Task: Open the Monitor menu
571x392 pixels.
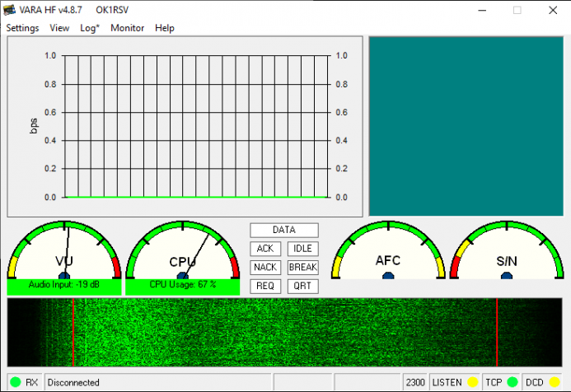Action: point(128,28)
